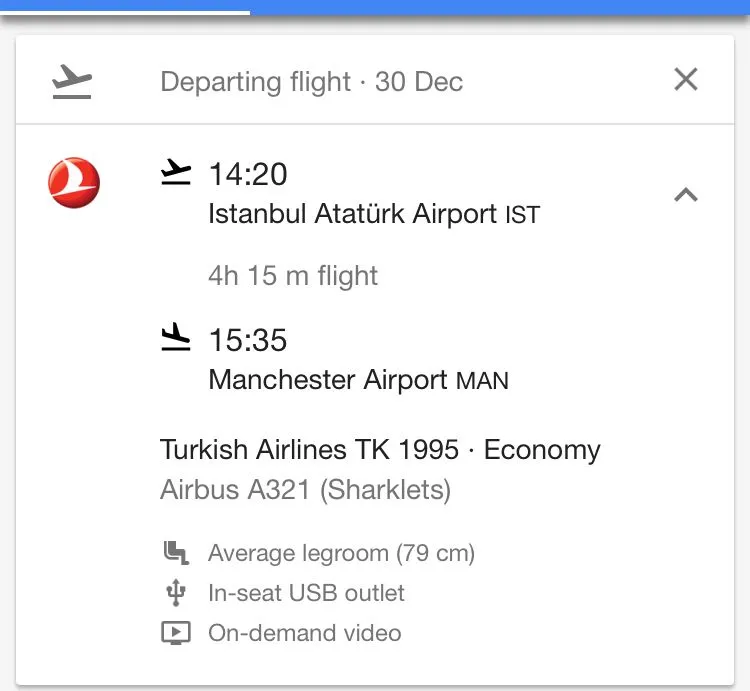Collapse the flight details with the chevron
The image size is (750, 691).
(686, 195)
